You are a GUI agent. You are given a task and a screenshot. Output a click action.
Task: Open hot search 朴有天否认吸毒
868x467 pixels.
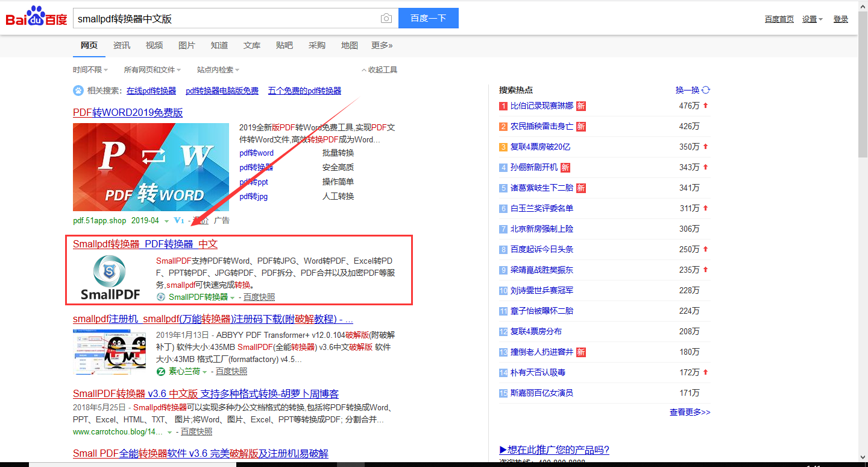coord(538,372)
